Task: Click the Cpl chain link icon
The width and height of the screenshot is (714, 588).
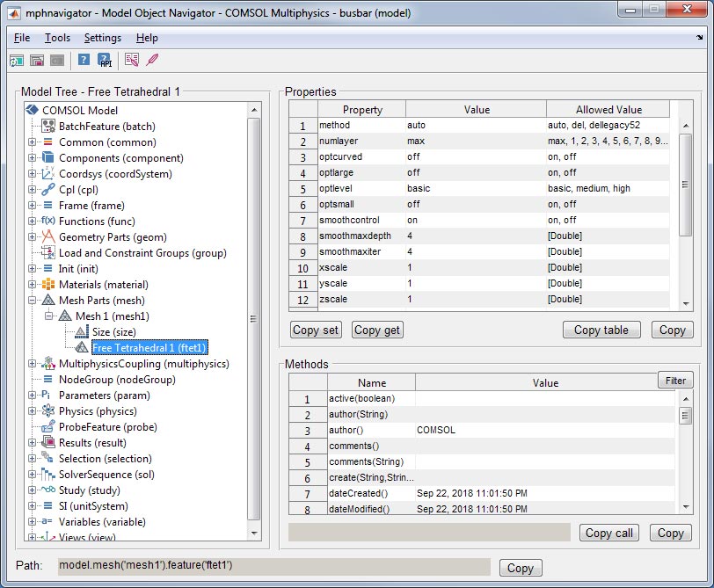Action: pos(48,190)
